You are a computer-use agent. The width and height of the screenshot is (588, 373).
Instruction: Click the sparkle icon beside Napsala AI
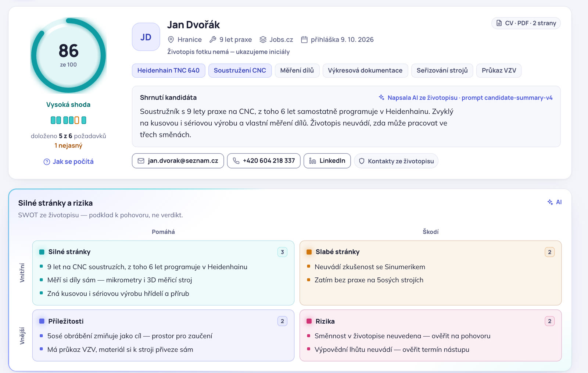(381, 97)
